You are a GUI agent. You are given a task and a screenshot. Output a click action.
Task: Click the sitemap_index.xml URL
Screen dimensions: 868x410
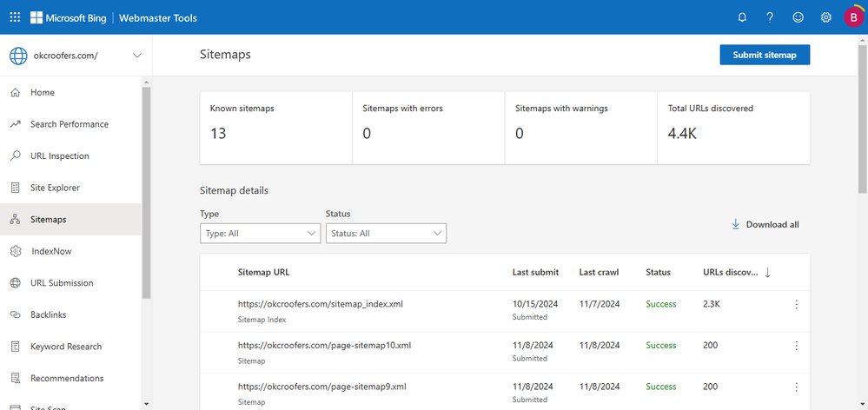(x=321, y=304)
